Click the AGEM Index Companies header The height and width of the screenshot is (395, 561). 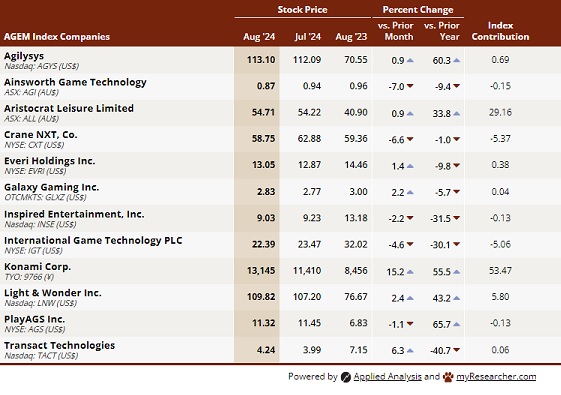[x=57, y=37]
